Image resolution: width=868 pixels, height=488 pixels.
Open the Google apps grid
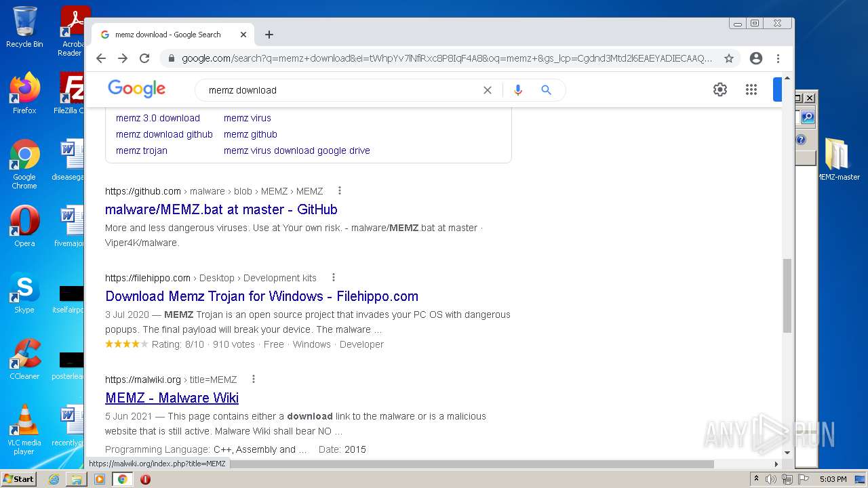pos(751,89)
